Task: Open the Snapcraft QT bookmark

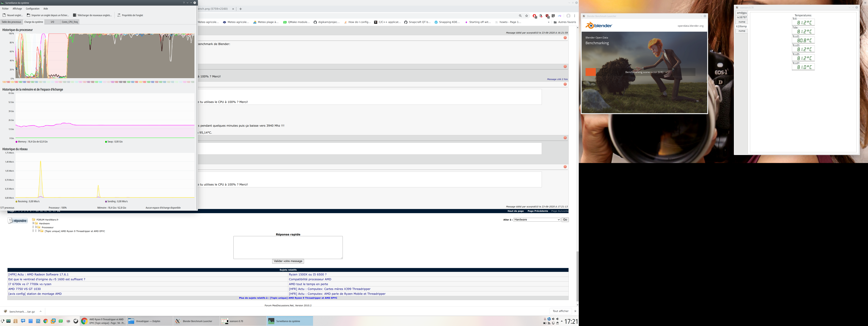Action: tap(417, 22)
